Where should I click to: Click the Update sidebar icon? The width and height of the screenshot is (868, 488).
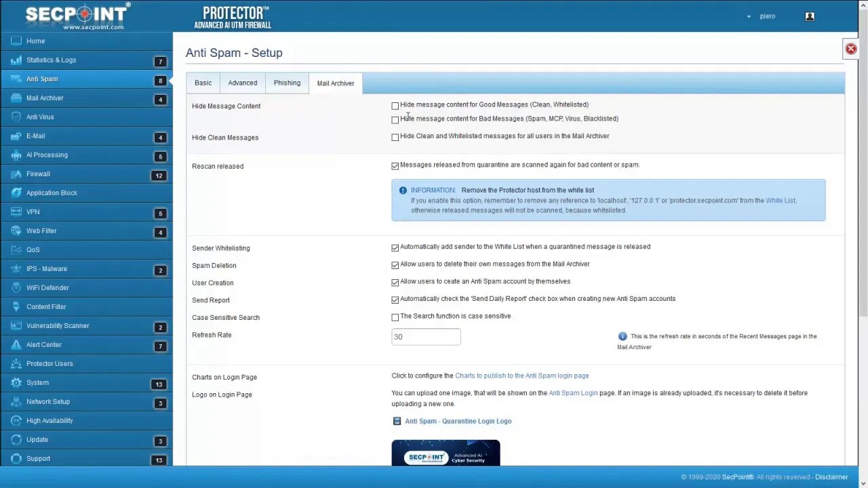(x=16, y=439)
